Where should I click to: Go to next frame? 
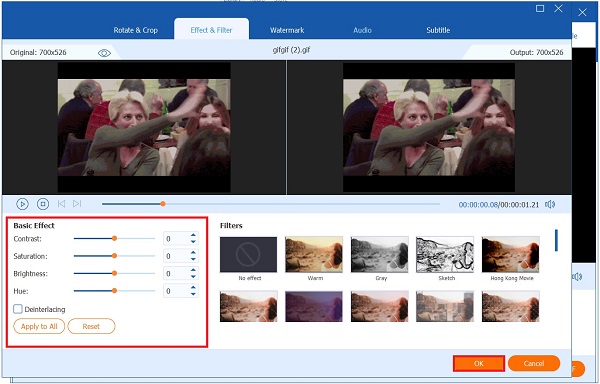pos(77,204)
